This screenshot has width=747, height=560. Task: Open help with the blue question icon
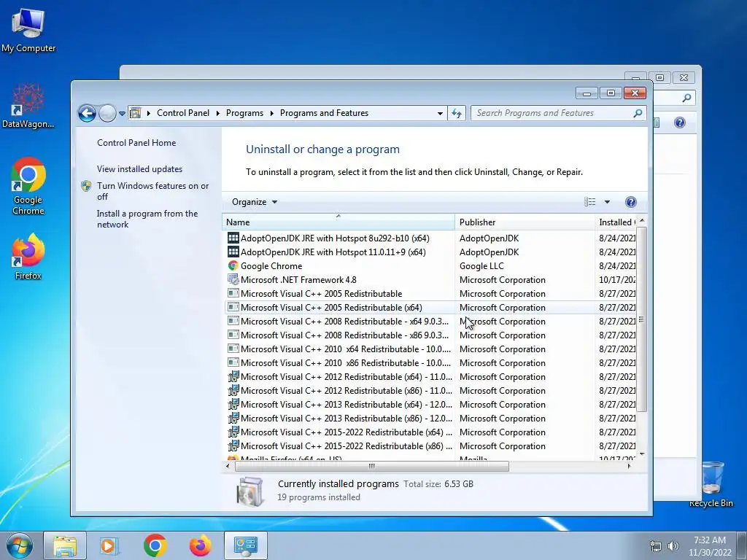(631, 202)
